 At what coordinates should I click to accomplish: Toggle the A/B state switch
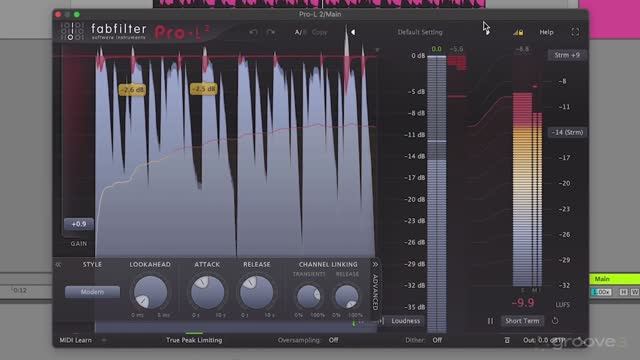pyautogui.click(x=300, y=32)
